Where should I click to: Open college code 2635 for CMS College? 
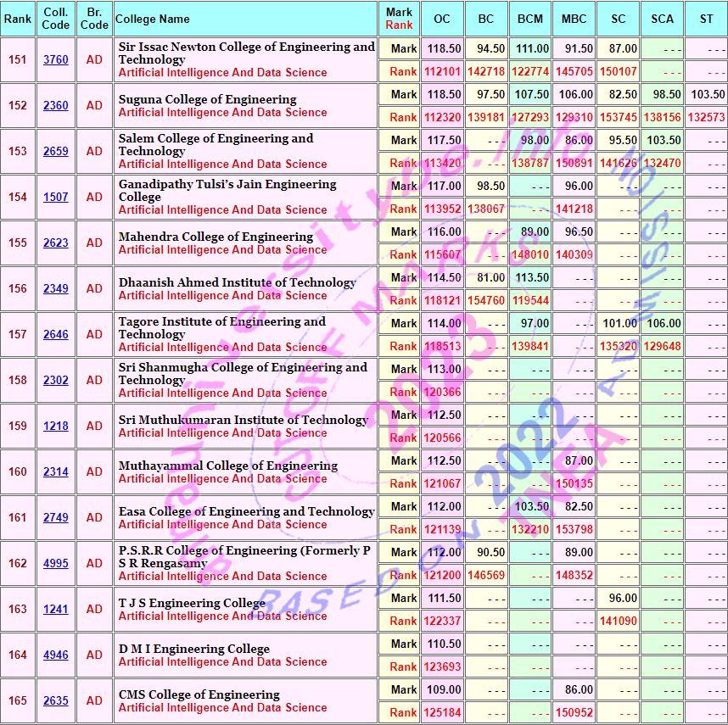point(55,700)
